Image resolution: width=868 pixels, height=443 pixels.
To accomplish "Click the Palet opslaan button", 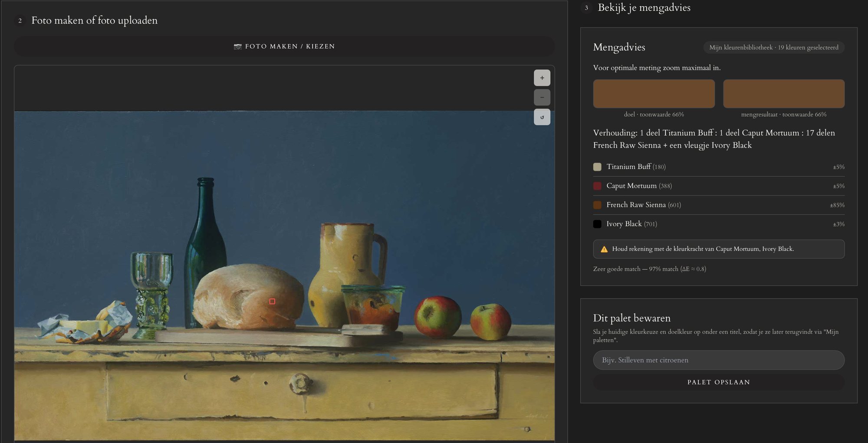I will (x=719, y=382).
